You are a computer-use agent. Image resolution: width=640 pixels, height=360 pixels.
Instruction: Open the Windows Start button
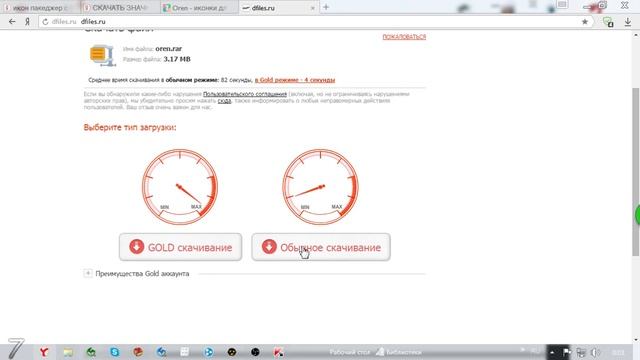click(16, 349)
